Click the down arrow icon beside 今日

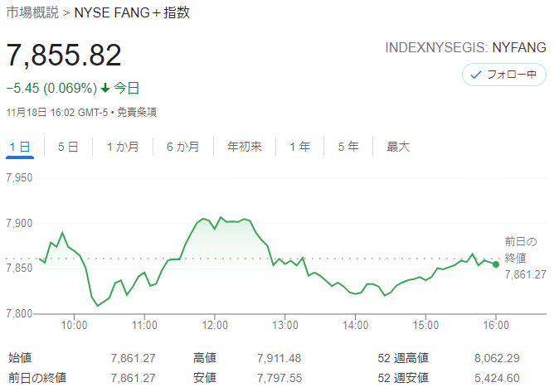click(105, 88)
